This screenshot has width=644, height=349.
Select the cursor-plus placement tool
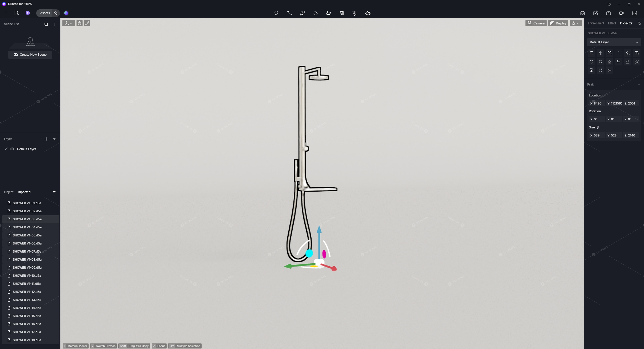pyautogui.click(x=355, y=13)
